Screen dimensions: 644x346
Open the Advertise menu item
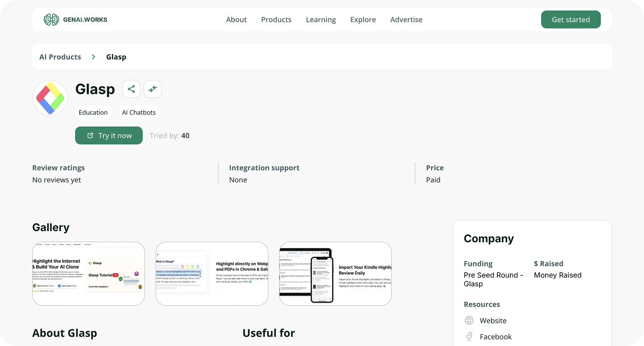tap(406, 20)
